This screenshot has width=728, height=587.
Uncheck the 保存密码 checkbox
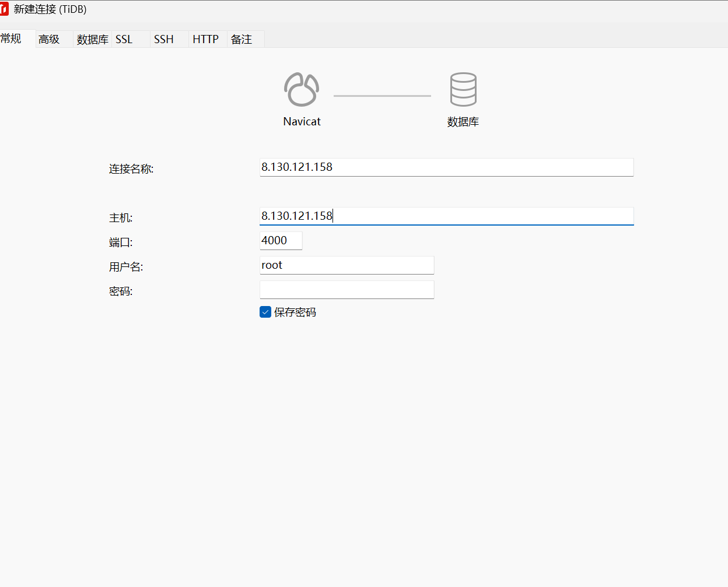265,312
